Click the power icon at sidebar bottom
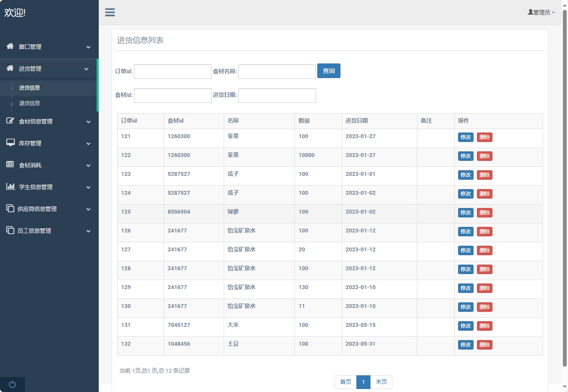The image size is (568, 392). (12, 384)
